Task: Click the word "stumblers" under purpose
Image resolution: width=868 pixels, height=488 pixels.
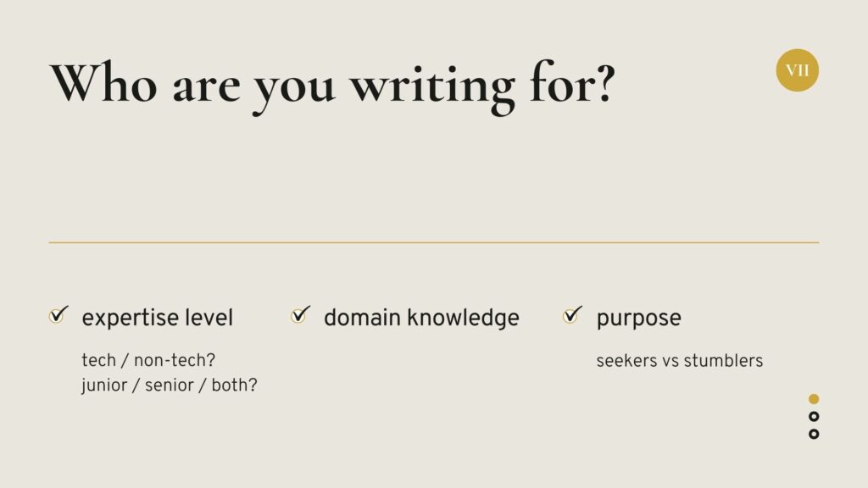Action: (x=723, y=361)
